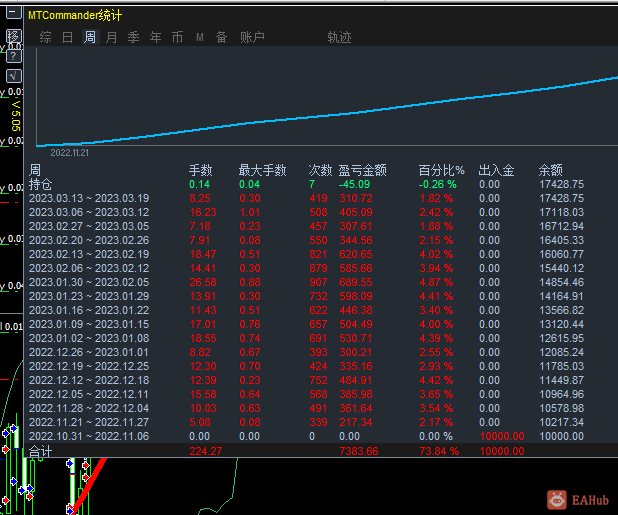Select week 2023.02.27 ~ 2023.03.05 row
This screenshot has width=618, height=515.
306,226
